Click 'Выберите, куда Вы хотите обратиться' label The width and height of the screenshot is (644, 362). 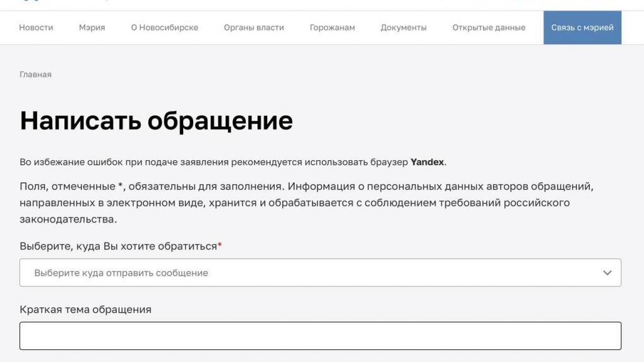pyautogui.click(x=118, y=247)
